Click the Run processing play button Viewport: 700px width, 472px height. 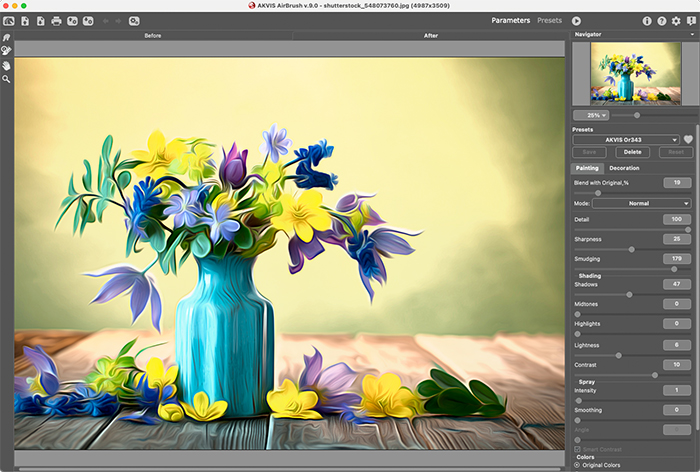coord(576,20)
